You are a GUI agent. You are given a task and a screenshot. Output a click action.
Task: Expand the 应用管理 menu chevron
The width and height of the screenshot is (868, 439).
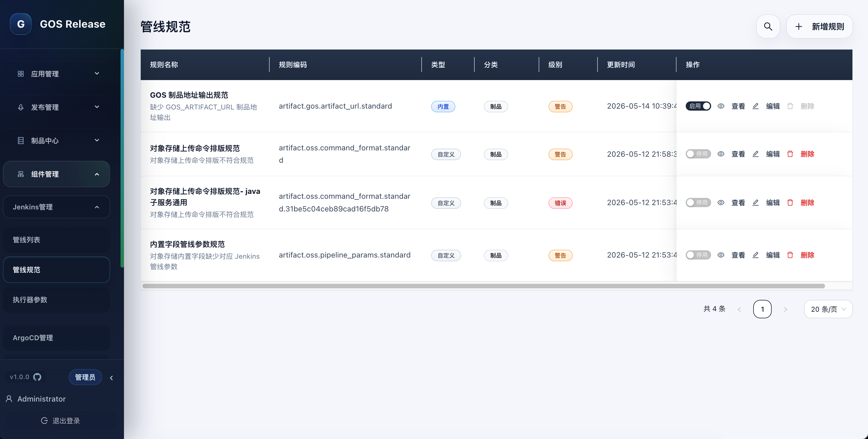click(x=97, y=73)
